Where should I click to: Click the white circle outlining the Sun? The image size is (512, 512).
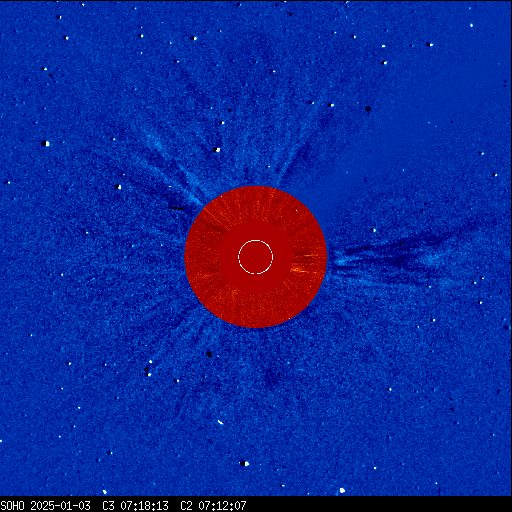[x=256, y=257]
